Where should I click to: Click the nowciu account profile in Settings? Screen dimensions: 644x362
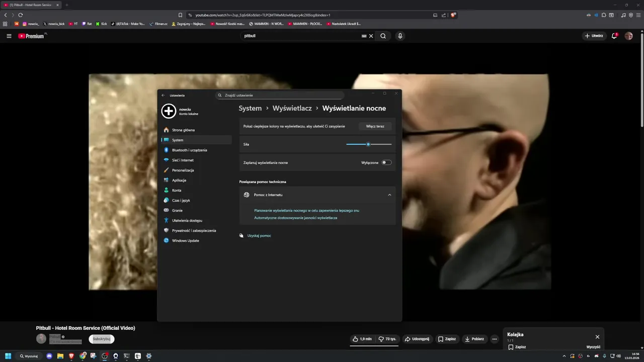pyautogui.click(x=180, y=111)
